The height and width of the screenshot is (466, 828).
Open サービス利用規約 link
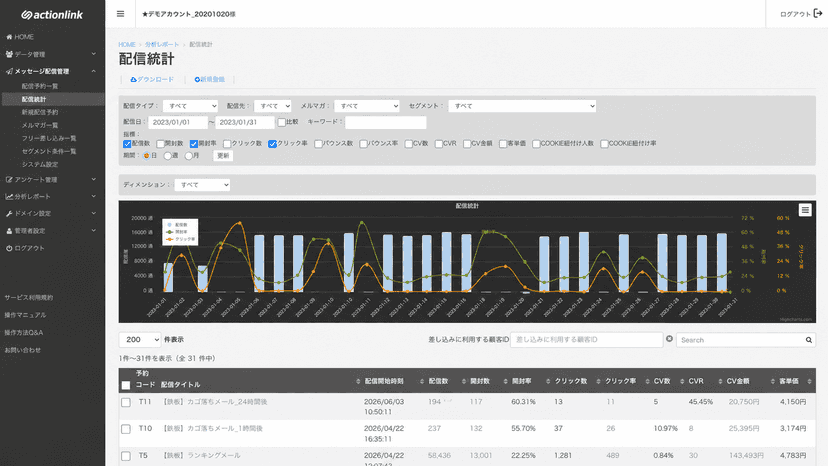pos(29,297)
